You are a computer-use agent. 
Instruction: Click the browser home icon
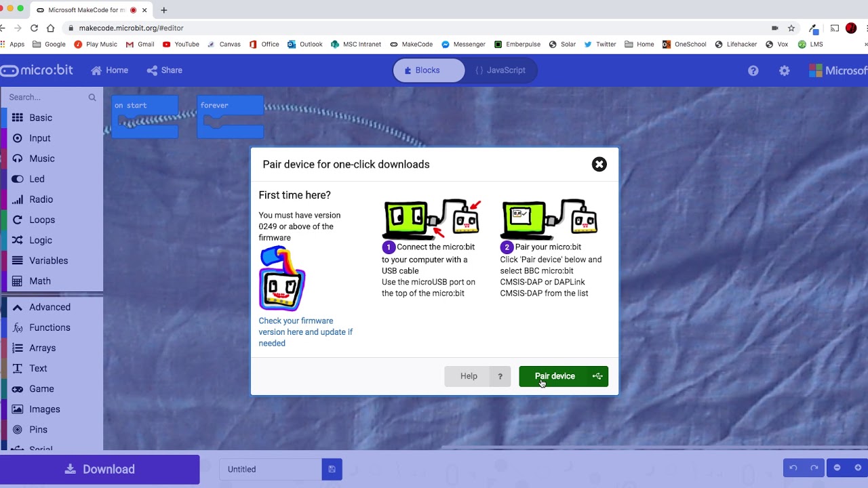50,28
